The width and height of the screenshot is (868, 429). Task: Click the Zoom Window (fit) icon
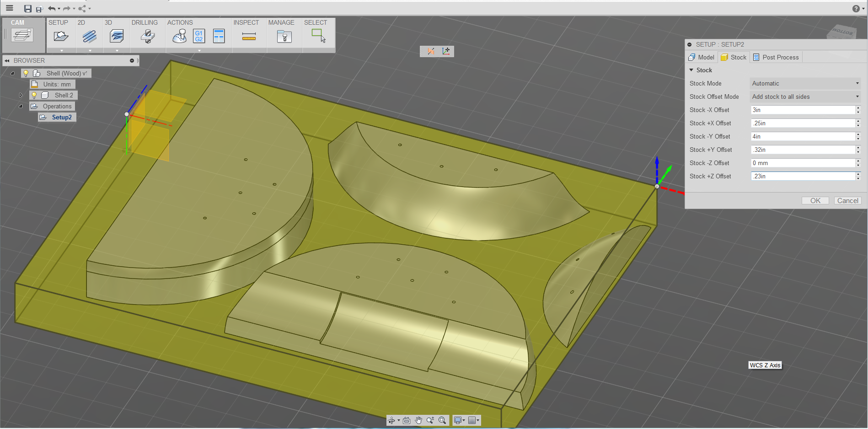[442, 420]
